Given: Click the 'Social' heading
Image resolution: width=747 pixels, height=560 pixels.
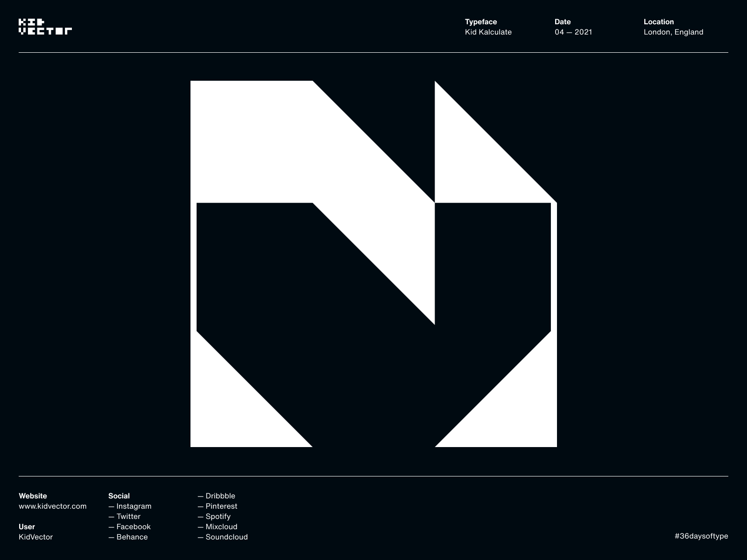Looking at the screenshot, I should click(x=119, y=496).
